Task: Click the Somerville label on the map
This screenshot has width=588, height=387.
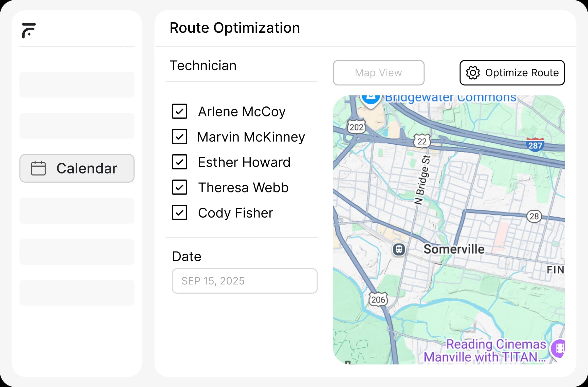Action: pos(454,249)
